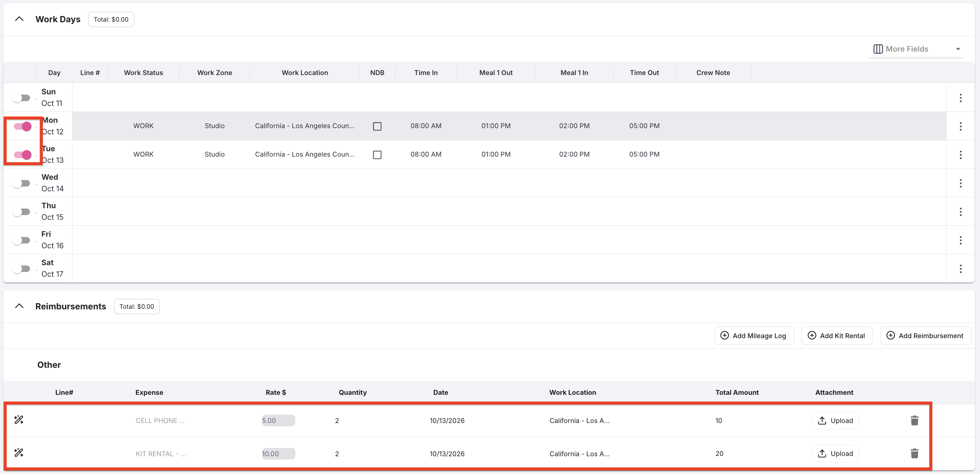
Task: Click the CELL PHONE expense name
Action: [x=160, y=420]
